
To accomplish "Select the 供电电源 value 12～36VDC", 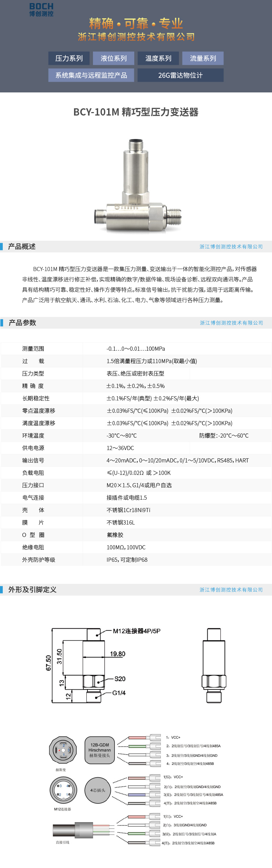I will [x=120, y=448].
